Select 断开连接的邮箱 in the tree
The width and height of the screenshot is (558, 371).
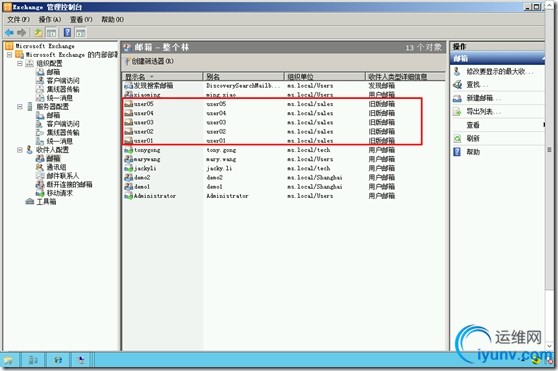[x=69, y=184]
